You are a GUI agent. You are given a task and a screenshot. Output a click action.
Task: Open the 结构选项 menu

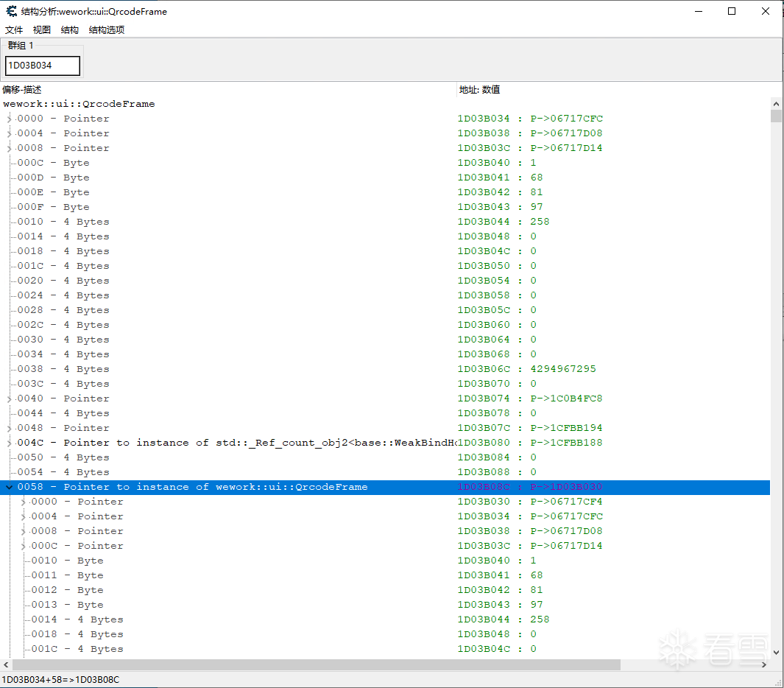[107, 30]
